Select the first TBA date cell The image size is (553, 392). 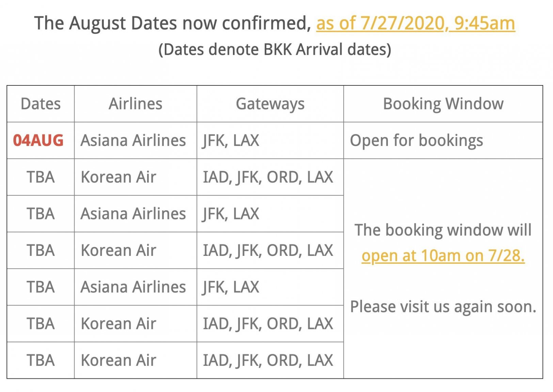[x=41, y=177]
